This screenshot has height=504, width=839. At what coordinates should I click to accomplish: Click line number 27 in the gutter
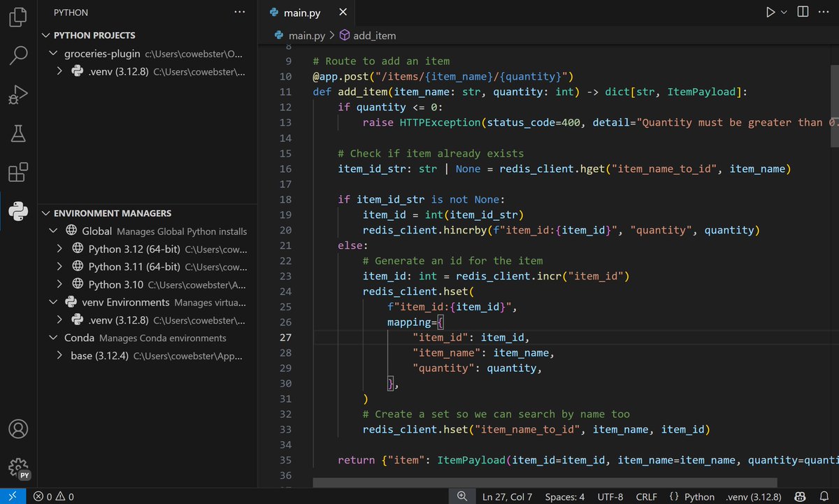pos(285,338)
